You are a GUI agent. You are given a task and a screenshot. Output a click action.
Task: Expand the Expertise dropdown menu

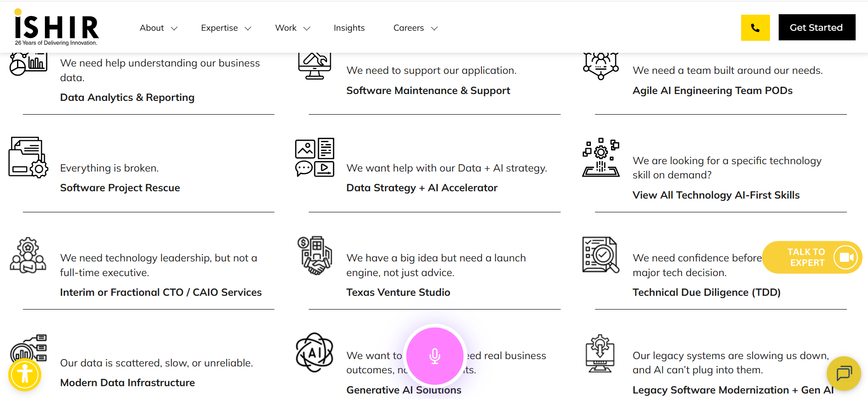226,28
